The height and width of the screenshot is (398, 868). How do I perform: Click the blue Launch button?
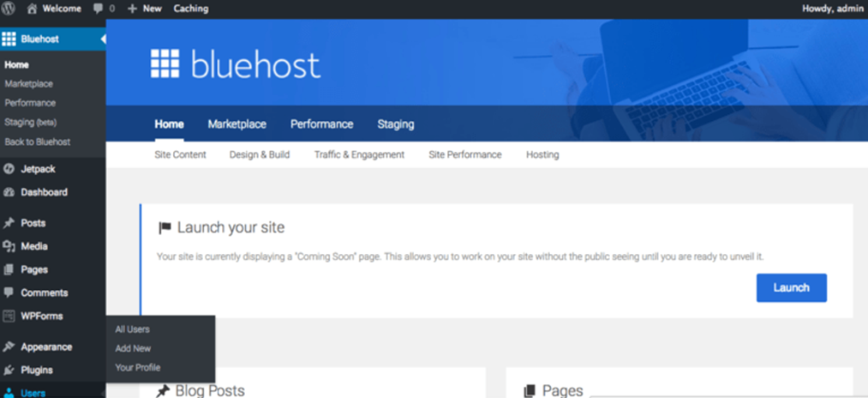pyautogui.click(x=792, y=287)
